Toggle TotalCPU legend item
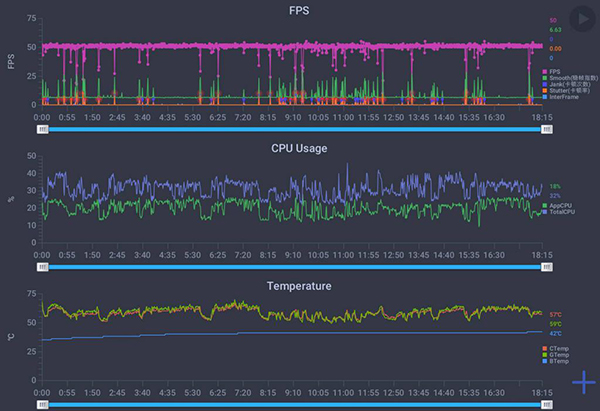Viewport: 600px width, 411px height. (560, 212)
